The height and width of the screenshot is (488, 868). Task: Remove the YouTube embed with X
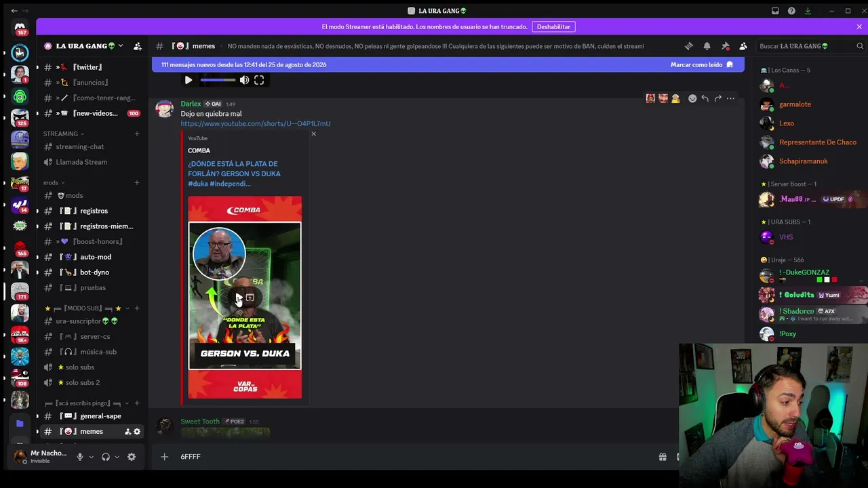313,134
